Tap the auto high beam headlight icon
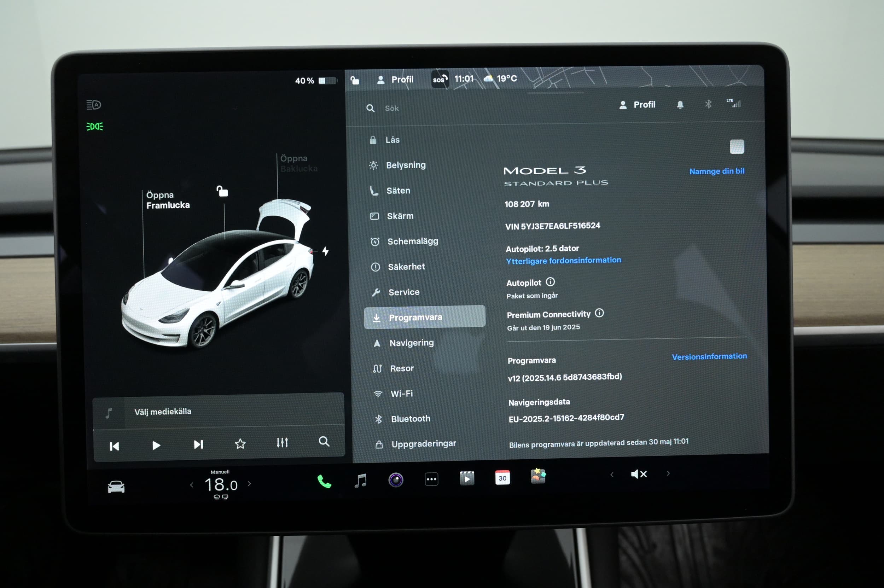This screenshot has width=884, height=588. 94,105
